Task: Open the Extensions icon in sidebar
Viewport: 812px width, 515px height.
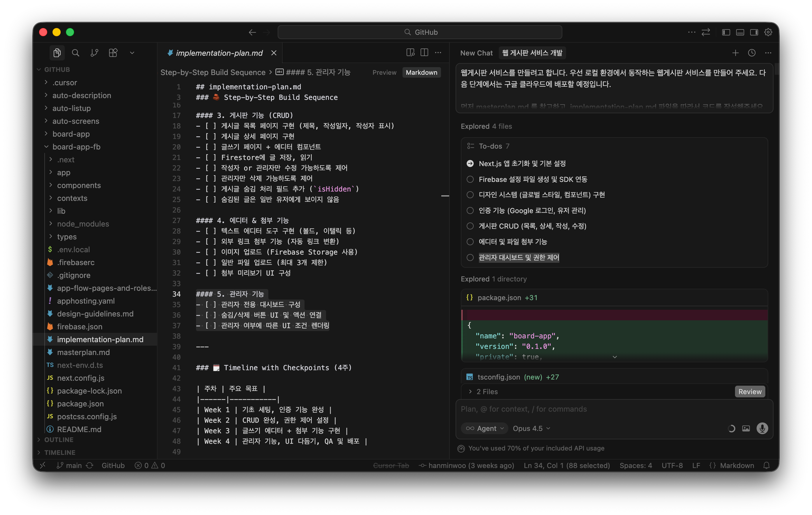Action: (x=113, y=53)
